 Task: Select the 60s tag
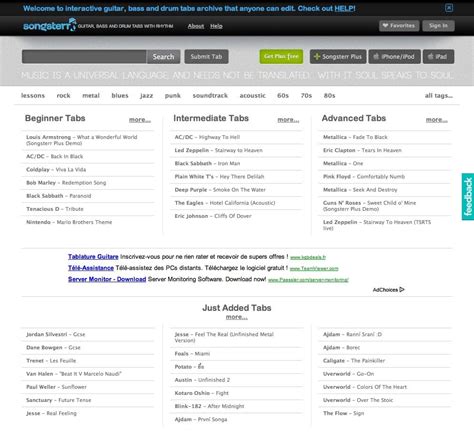[x=283, y=96]
